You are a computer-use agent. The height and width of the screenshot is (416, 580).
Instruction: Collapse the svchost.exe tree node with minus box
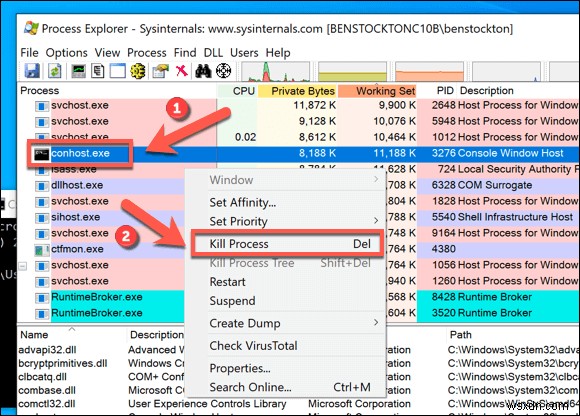pyautogui.click(x=23, y=266)
